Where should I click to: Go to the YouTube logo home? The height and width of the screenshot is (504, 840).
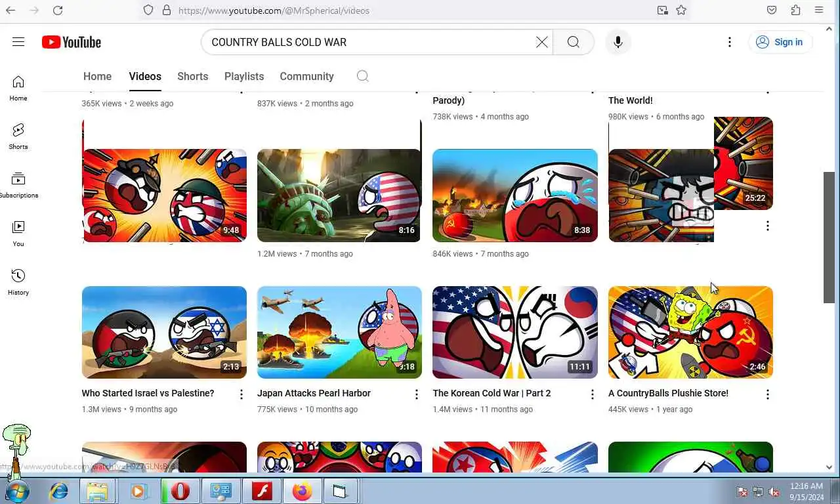72,42
